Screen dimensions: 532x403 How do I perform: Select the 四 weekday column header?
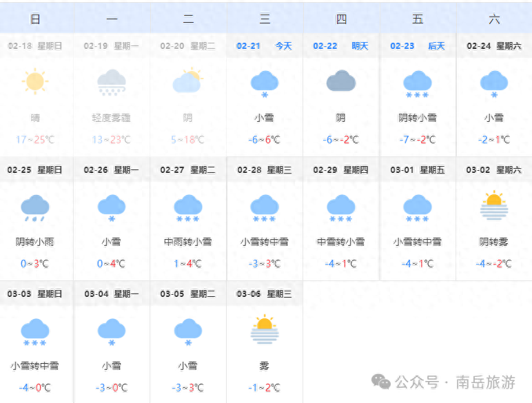pos(342,19)
